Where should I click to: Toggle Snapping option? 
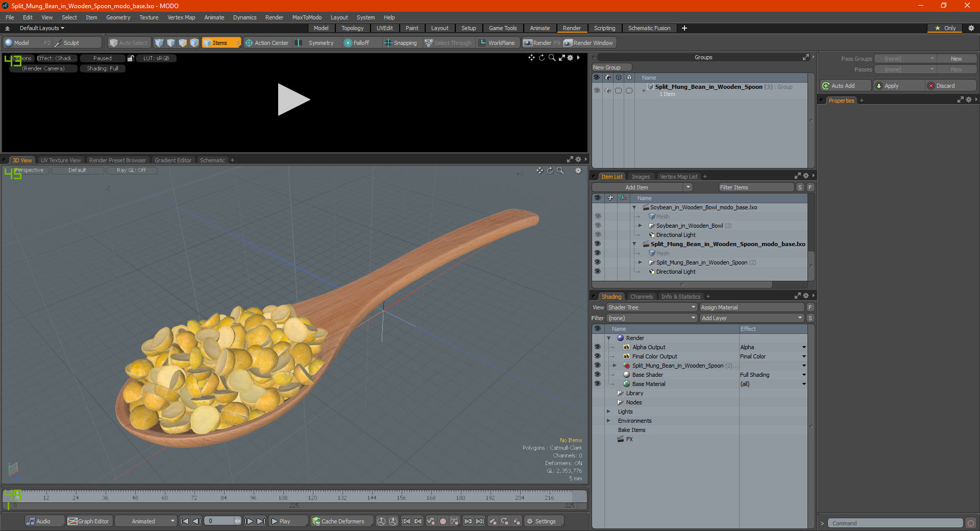(x=400, y=43)
